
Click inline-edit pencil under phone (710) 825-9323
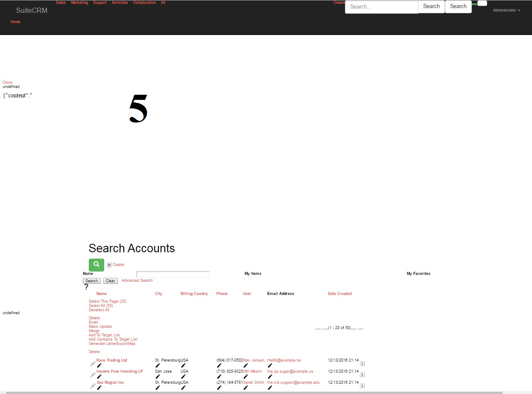coord(219,376)
